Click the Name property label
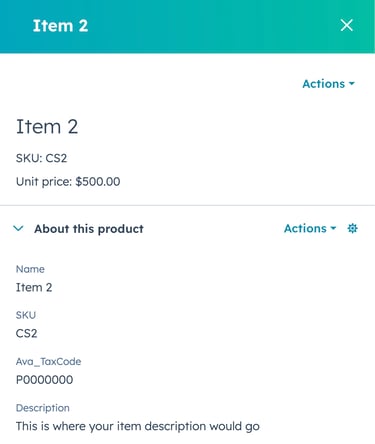Image resolution: width=375 pixels, height=444 pixels. [x=30, y=269]
